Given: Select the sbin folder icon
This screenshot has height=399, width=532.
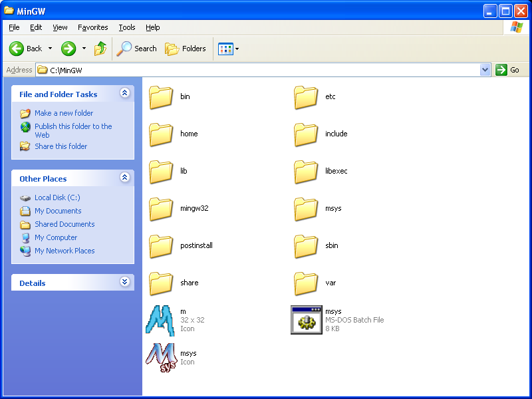Looking at the screenshot, I should [x=306, y=247].
